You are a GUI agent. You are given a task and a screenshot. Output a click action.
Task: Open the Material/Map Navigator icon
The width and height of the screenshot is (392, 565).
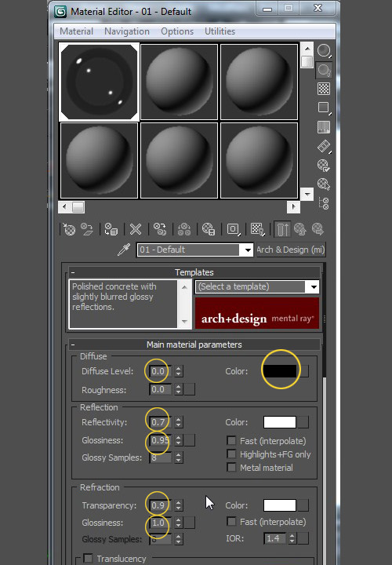(x=324, y=203)
